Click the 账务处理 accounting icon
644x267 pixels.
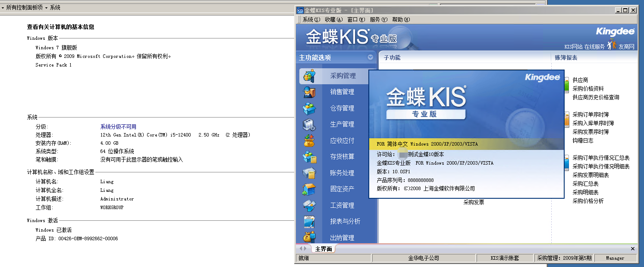point(309,173)
